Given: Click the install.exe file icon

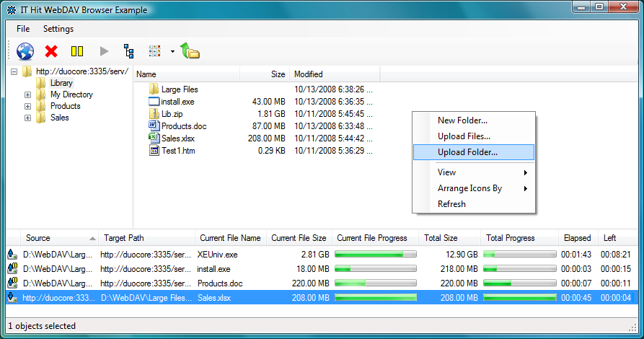Looking at the screenshot, I should 154,102.
